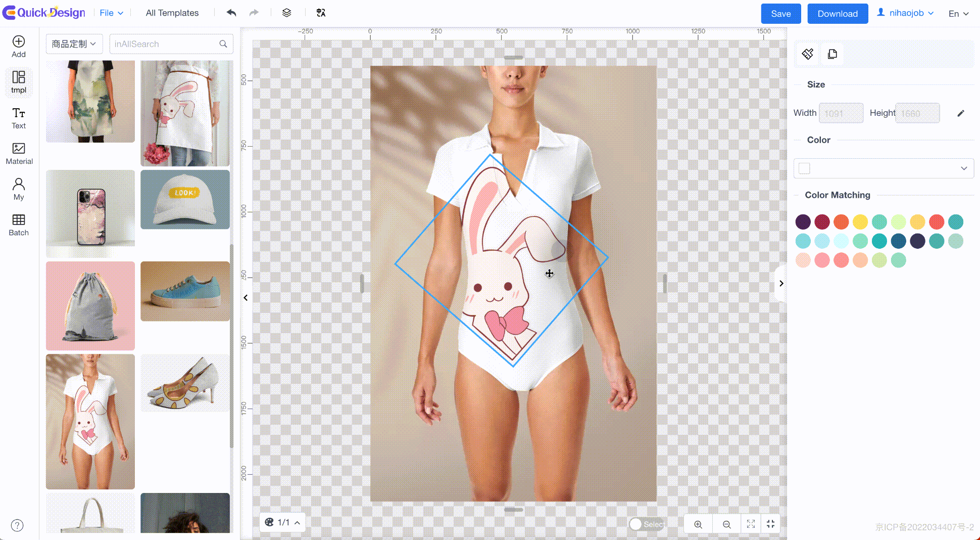Viewport: 980px width, 540px height.
Task: Switch to the tmpl sidebar tab
Action: click(x=19, y=82)
